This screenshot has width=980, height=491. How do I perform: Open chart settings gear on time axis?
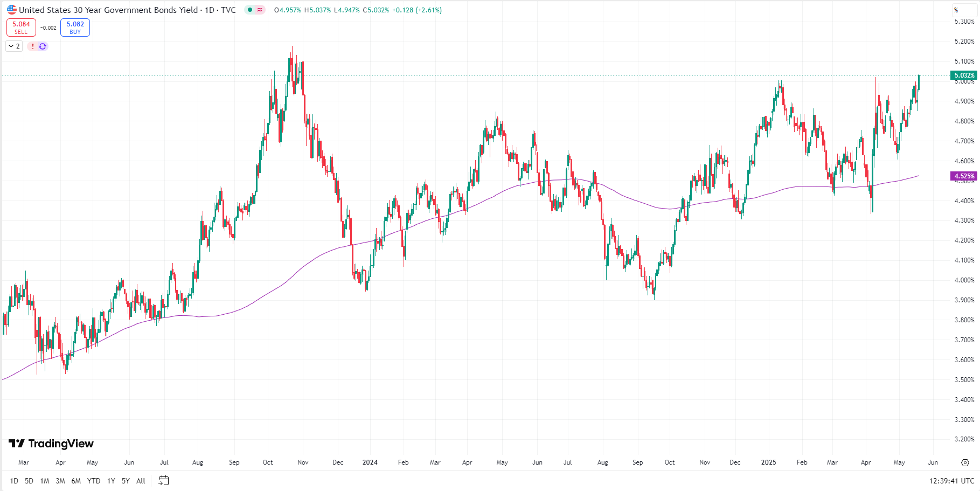tap(965, 462)
